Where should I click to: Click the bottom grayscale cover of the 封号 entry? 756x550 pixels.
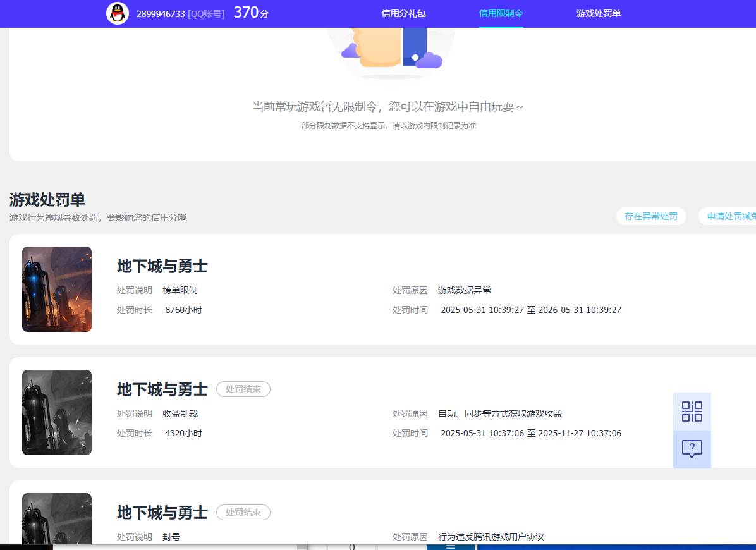point(57,518)
